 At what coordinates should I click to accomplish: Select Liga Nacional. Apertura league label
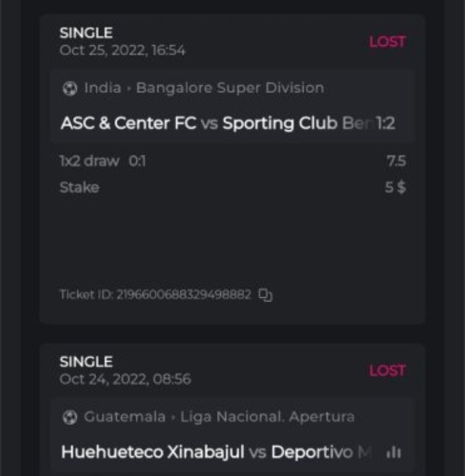267,417
